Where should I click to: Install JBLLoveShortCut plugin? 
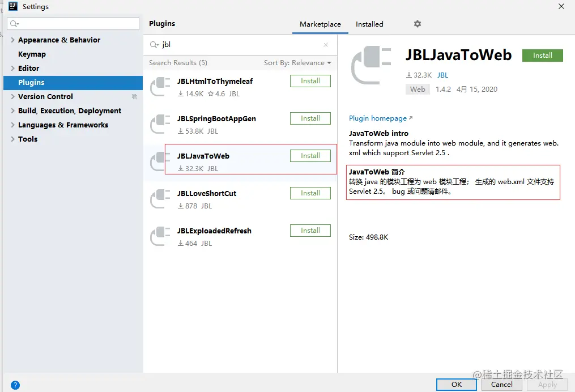(310, 193)
